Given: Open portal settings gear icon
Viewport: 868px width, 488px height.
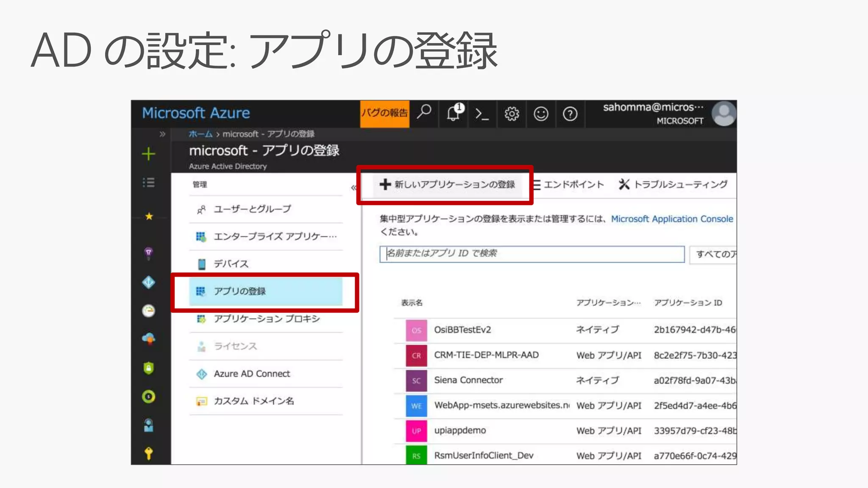Looking at the screenshot, I should point(512,114).
